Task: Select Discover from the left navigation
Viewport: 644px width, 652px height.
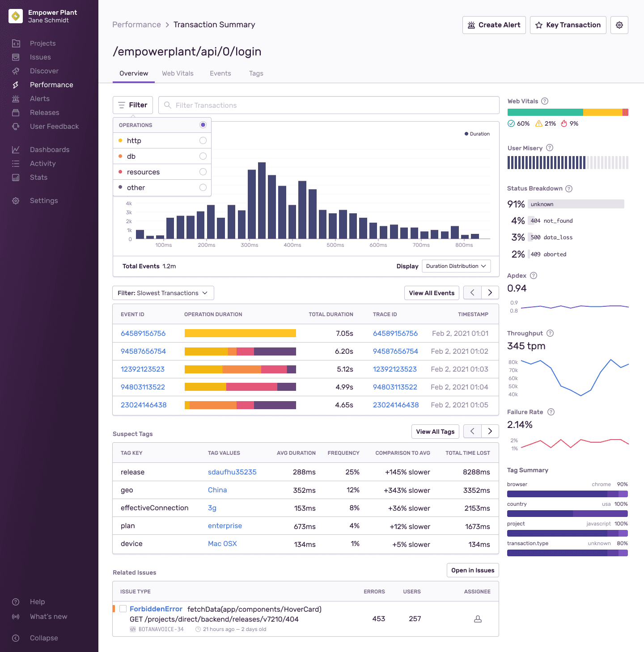Action: pyautogui.click(x=44, y=71)
